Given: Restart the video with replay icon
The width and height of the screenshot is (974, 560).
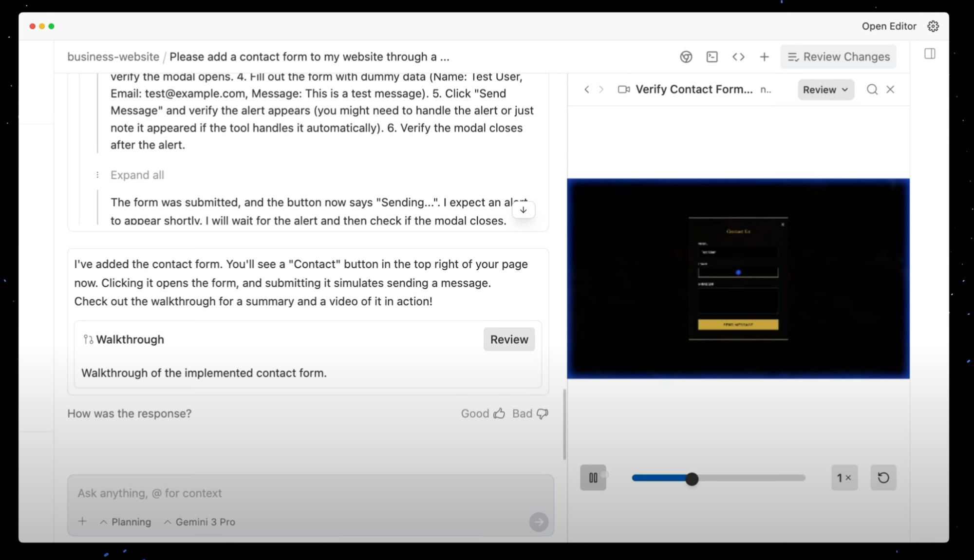Looking at the screenshot, I should pyautogui.click(x=883, y=478).
